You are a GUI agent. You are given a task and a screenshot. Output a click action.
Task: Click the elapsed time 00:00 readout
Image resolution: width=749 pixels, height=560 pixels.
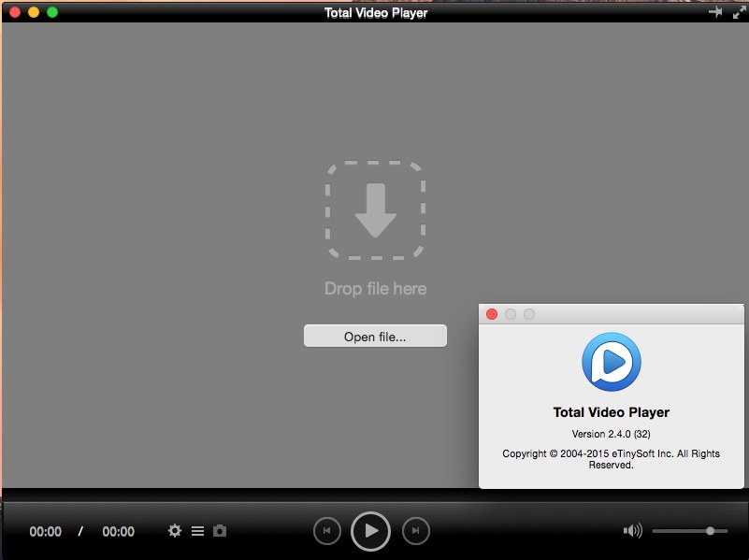coord(46,531)
